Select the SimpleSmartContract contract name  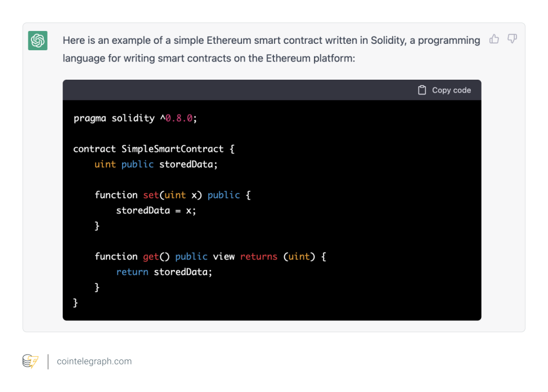coord(172,149)
